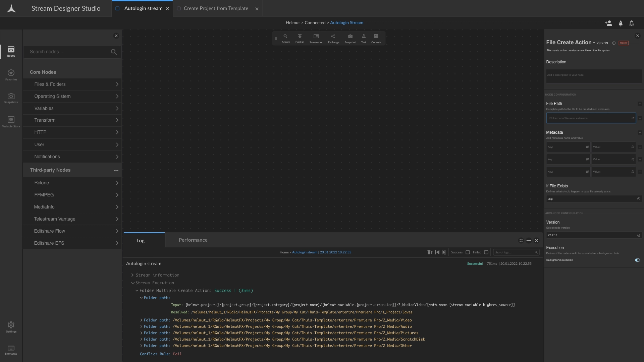Open the If File Exists dropdown
Image resolution: width=644 pixels, height=362 pixels.
coord(593,199)
